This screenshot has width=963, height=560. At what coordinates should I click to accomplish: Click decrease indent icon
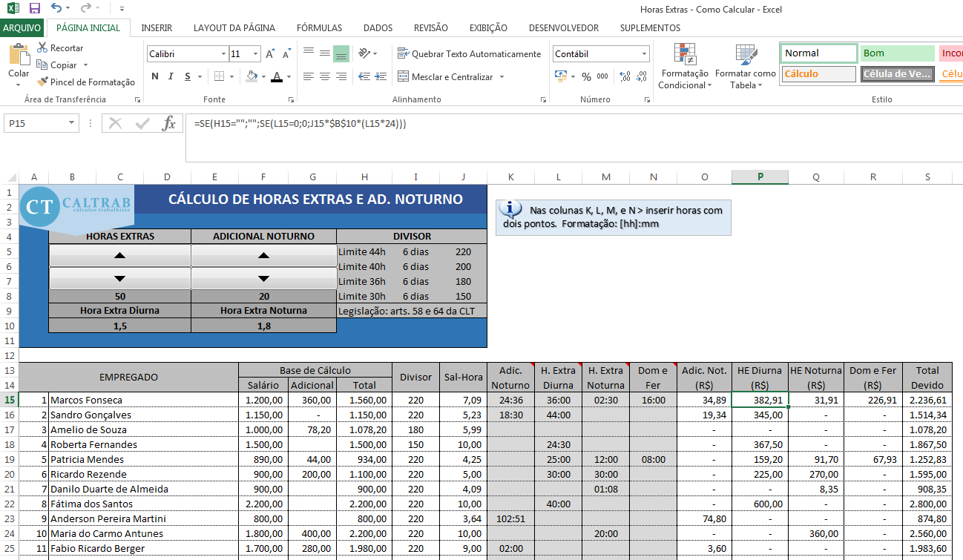coord(364,76)
